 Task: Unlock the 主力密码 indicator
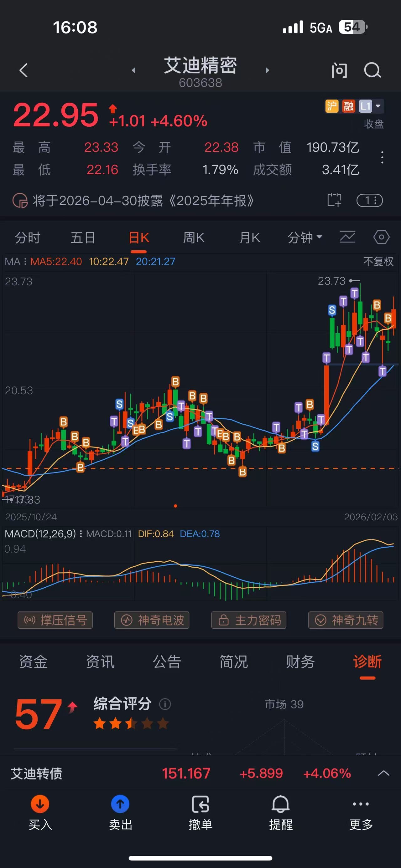(248, 620)
